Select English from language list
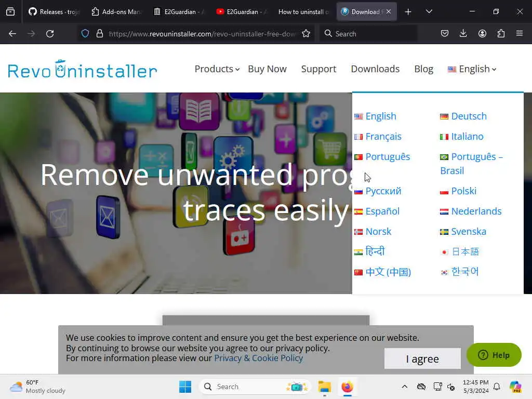532x399 pixels. [376, 116]
